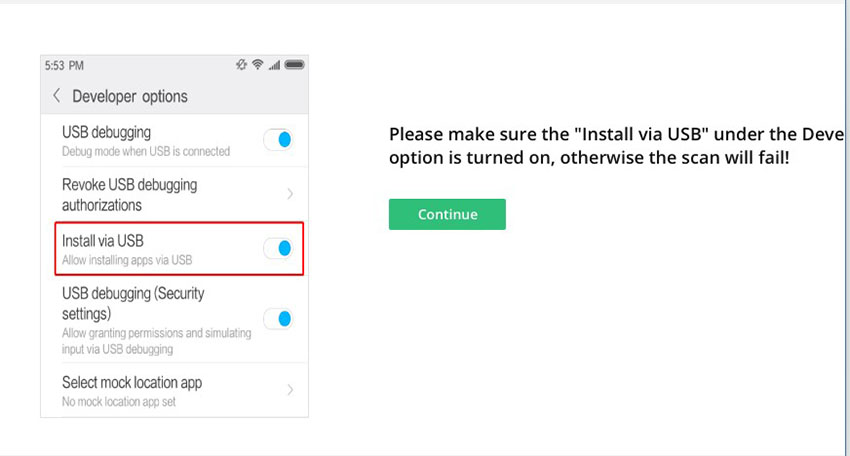Expand chevron for Select mock location app
850x456 pixels.
coord(290,390)
